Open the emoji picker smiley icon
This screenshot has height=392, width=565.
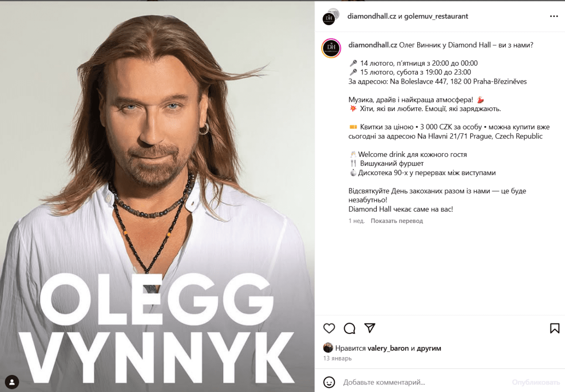point(329,382)
